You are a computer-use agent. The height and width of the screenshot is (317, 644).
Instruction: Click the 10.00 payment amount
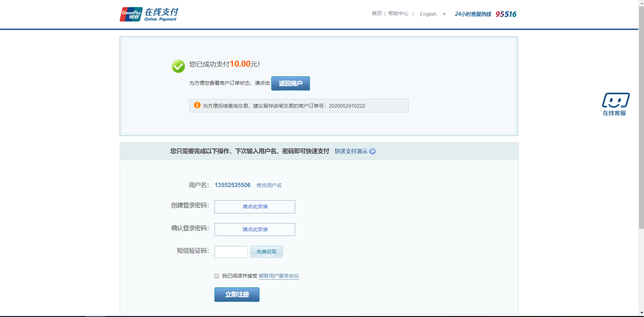pyautogui.click(x=240, y=64)
